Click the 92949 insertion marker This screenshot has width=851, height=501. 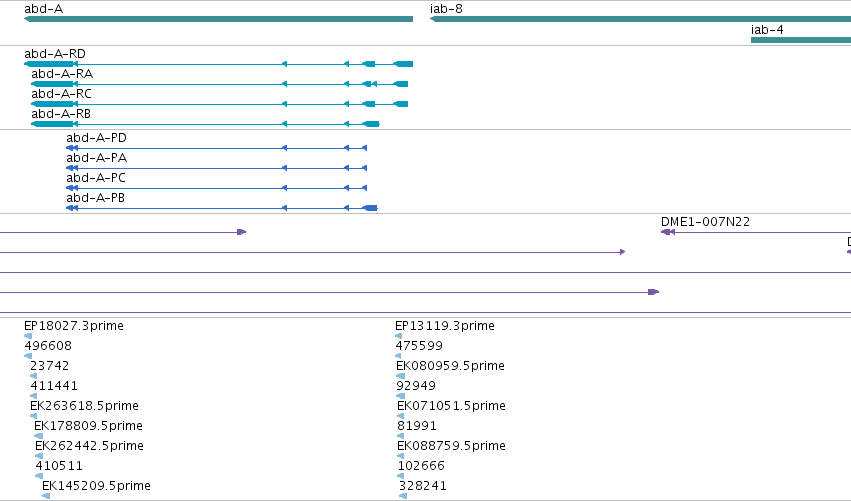click(x=401, y=396)
